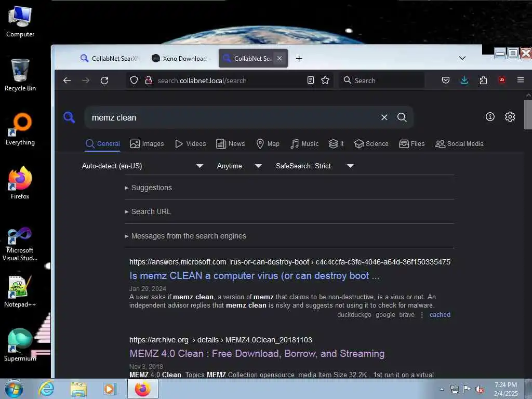Open tracking protection shield icon

click(x=134, y=81)
